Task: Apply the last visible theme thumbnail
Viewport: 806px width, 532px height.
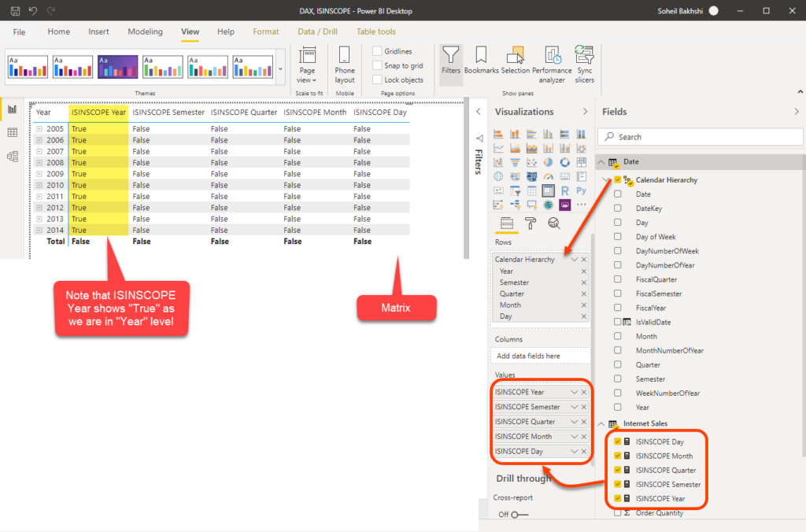Action: (253, 67)
